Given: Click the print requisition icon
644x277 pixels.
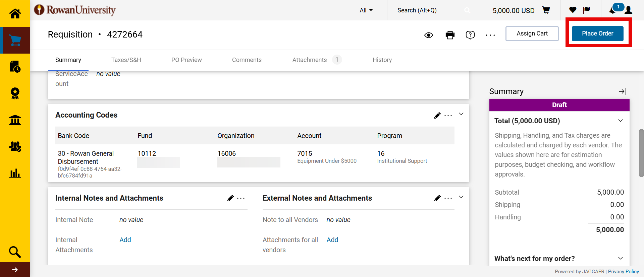Looking at the screenshot, I should tap(450, 35).
